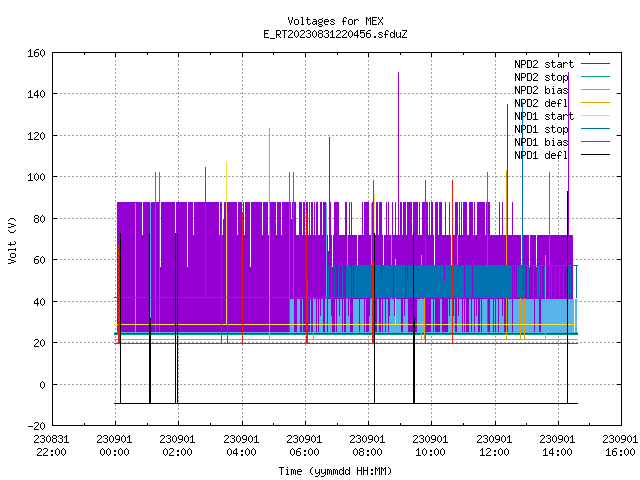Click the x-axis tick label 230901 12:00

coord(494,446)
